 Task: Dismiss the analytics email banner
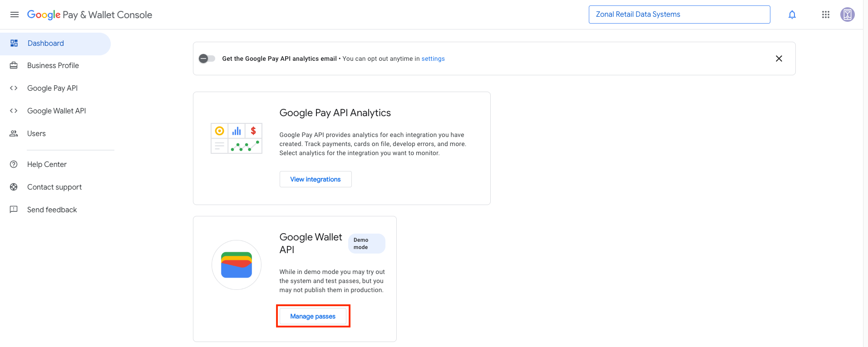click(779, 59)
